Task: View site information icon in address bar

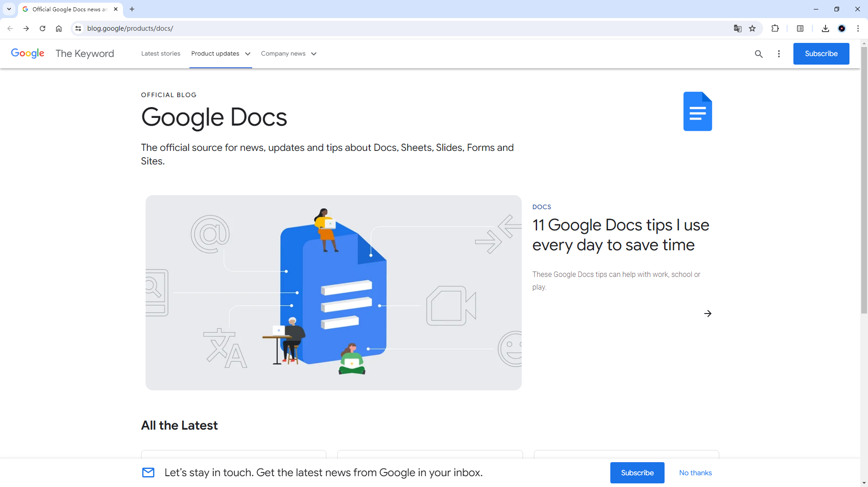Action: point(78,28)
